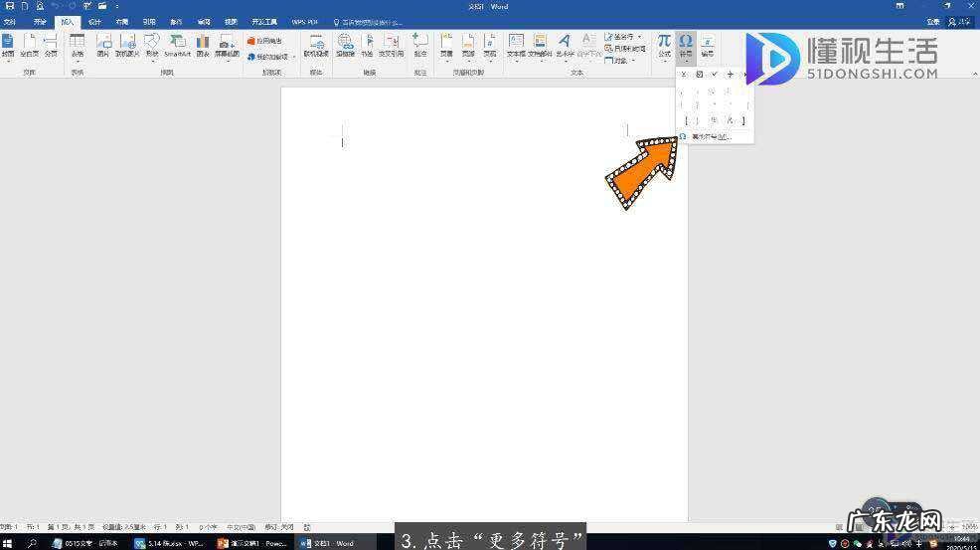Viewport: 980px width, 550px height.
Task: Open the Screenshot tool
Action: click(x=228, y=45)
